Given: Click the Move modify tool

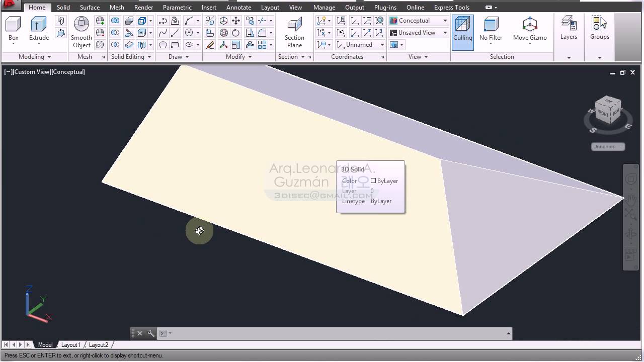Looking at the screenshot, I should 236,21.
